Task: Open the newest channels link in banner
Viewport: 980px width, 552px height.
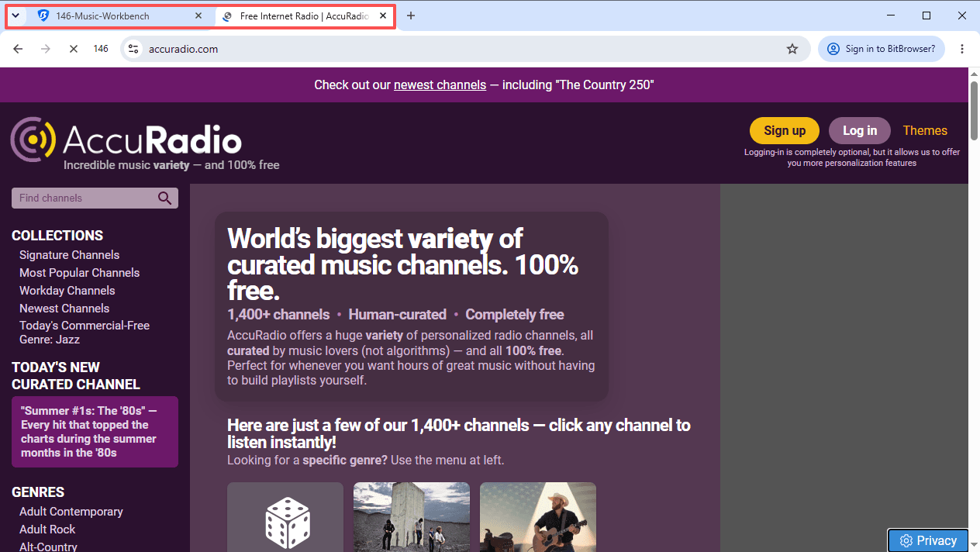Action: tap(440, 85)
